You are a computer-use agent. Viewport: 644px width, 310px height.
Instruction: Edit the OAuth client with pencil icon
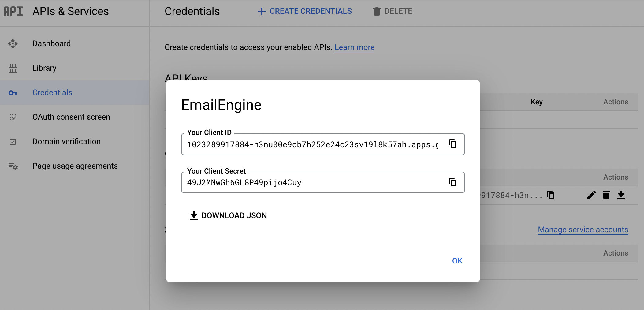coord(592,195)
